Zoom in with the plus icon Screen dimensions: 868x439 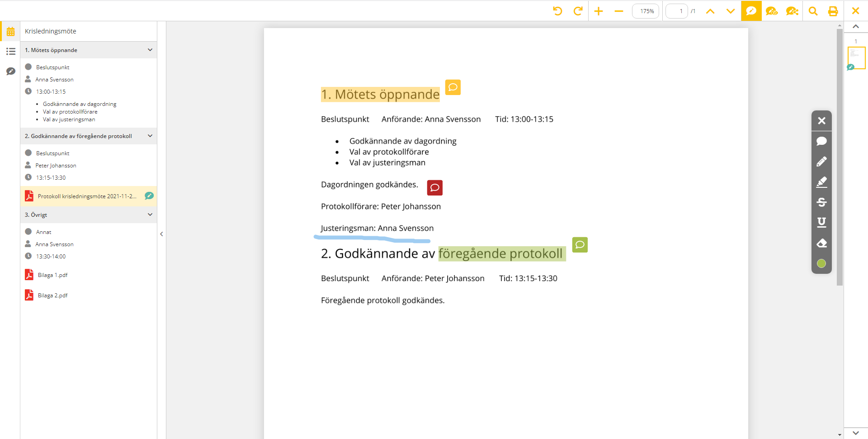click(x=599, y=11)
